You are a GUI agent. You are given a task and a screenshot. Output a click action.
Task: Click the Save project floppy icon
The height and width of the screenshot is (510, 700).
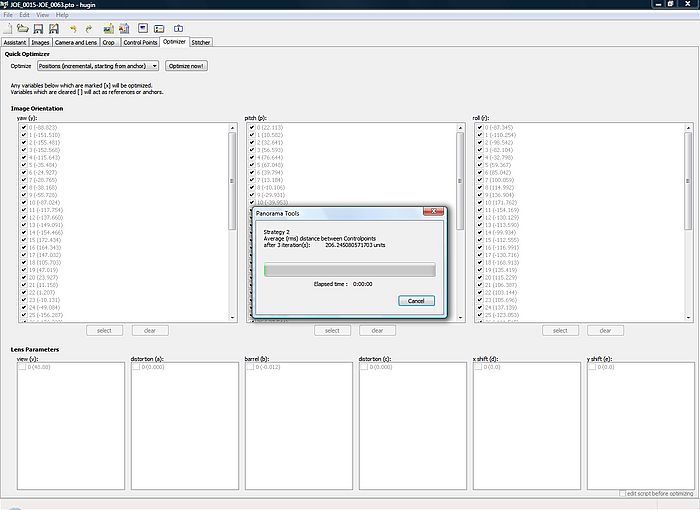[x=38, y=29]
